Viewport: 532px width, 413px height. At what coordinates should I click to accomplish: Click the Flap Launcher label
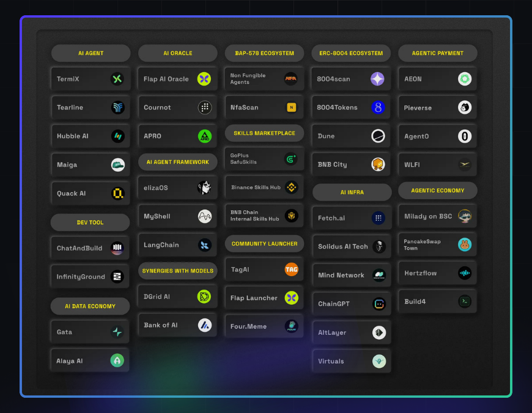click(254, 298)
